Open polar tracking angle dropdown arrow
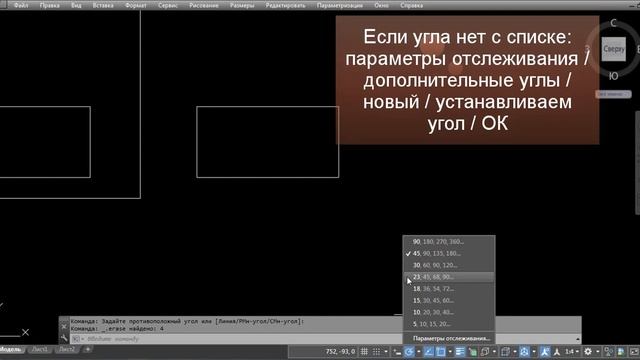 pos(419,351)
